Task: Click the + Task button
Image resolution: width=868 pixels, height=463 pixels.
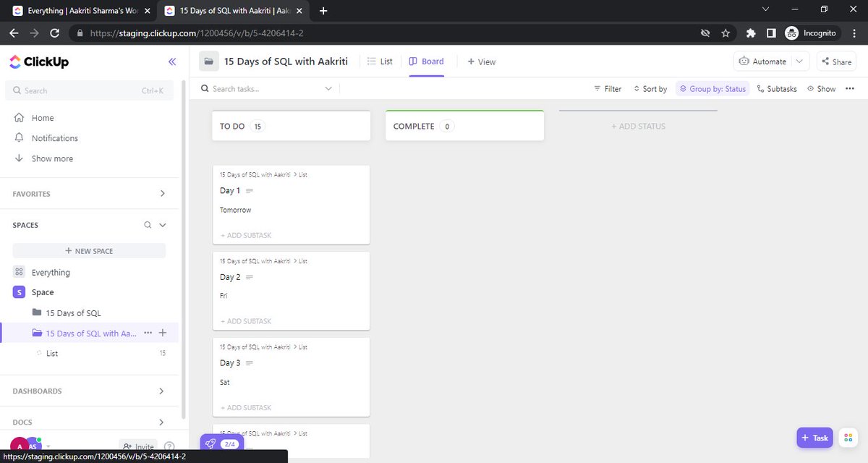Action: click(814, 438)
